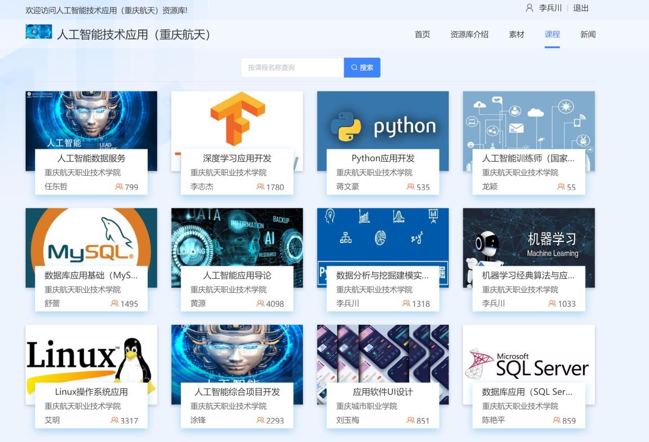Click teacher name 陈艳平

pos(493,420)
